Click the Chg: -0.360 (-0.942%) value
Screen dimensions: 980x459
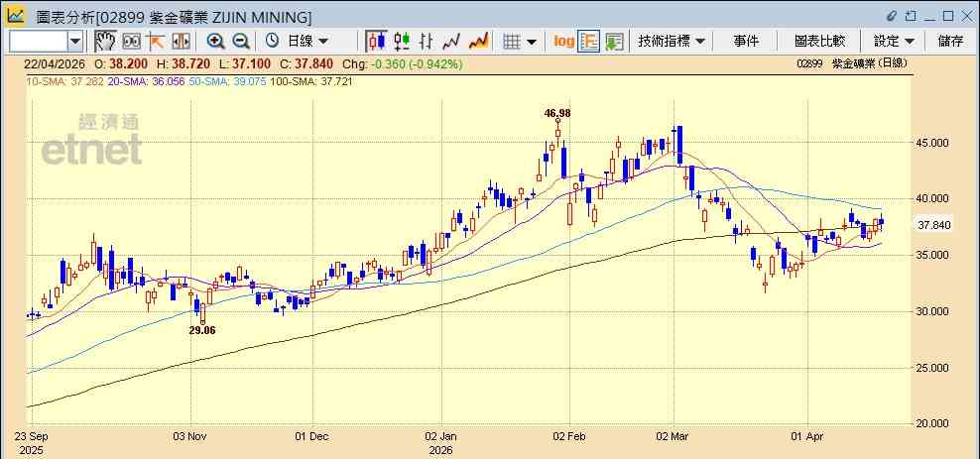coord(403,63)
